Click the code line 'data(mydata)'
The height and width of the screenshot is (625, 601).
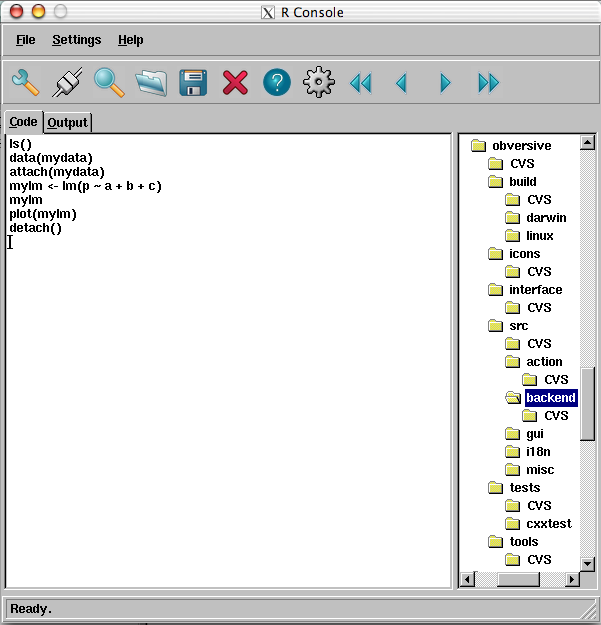51,158
